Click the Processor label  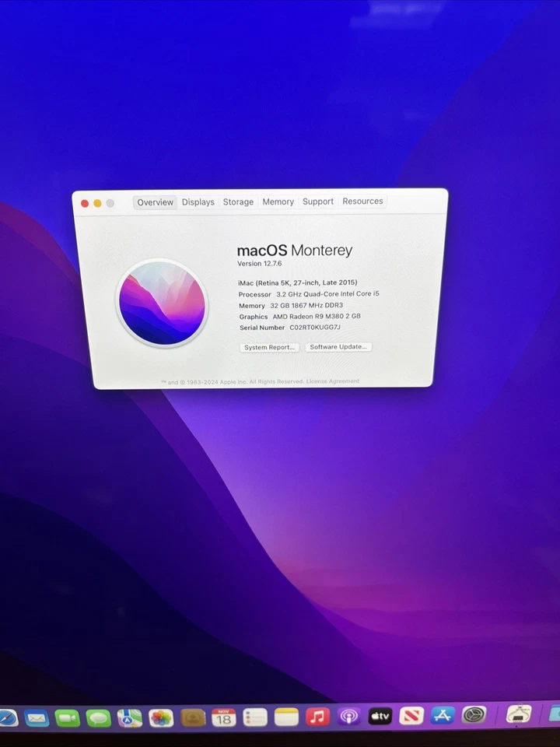pyautogui.click(x=255, y=294)
